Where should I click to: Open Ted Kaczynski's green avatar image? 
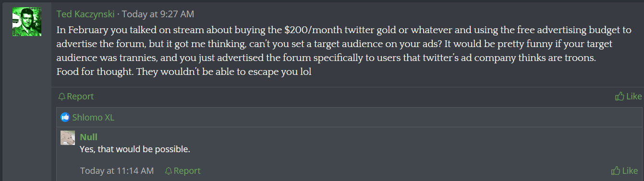point(26,22)
